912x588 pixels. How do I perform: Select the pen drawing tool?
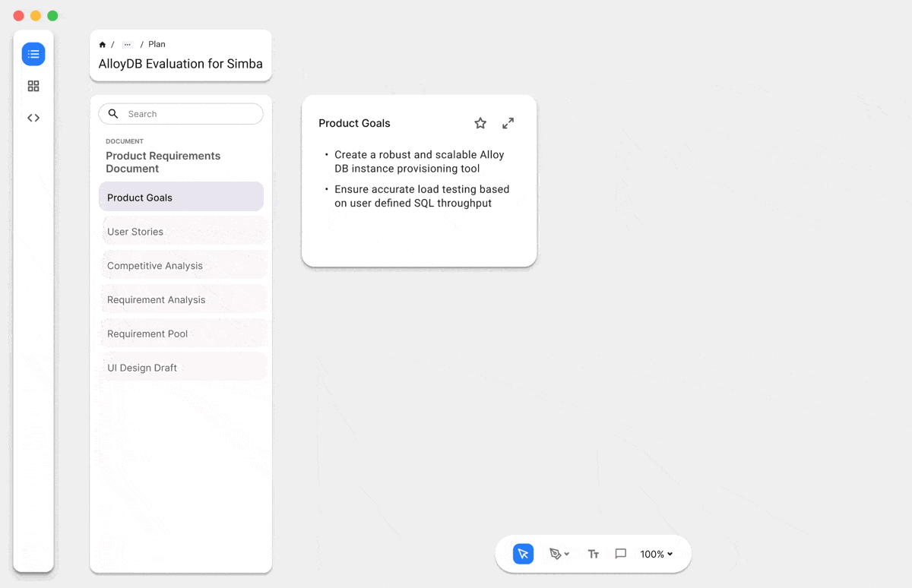(555, 554)
